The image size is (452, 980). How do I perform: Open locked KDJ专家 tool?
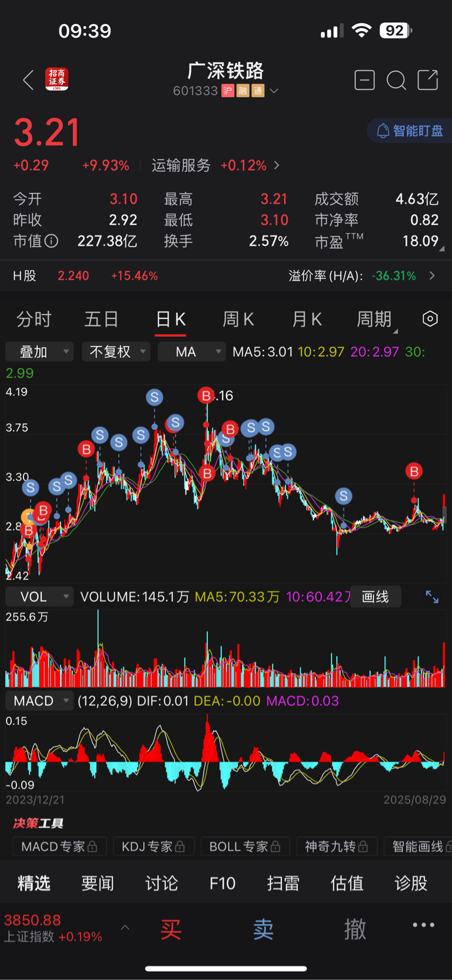(153, 846)
